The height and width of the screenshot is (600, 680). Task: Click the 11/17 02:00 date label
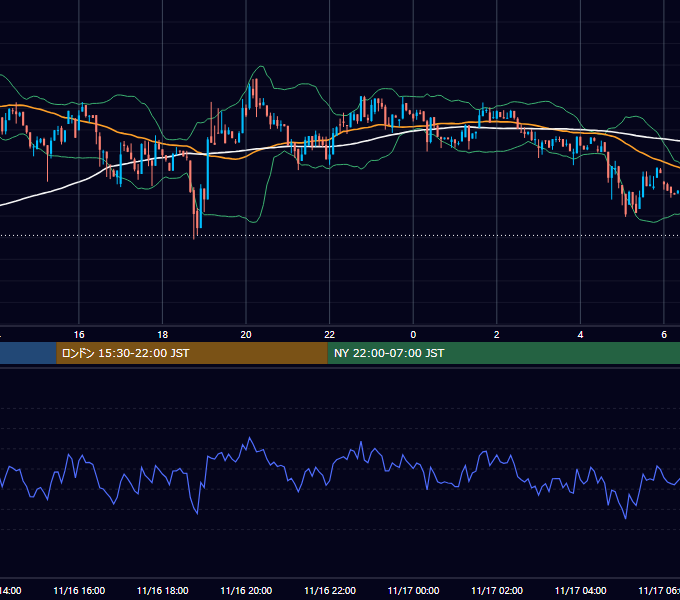497,590
